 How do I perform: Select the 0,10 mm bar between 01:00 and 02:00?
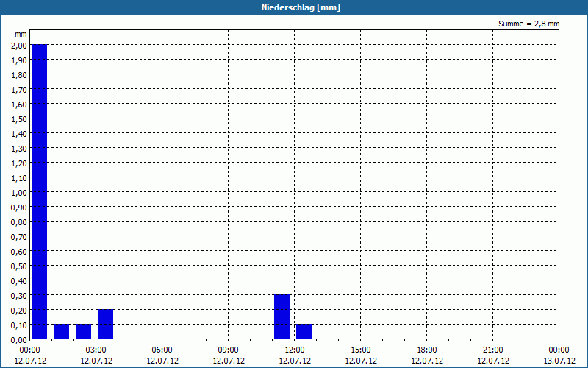[x=62, y=332]
